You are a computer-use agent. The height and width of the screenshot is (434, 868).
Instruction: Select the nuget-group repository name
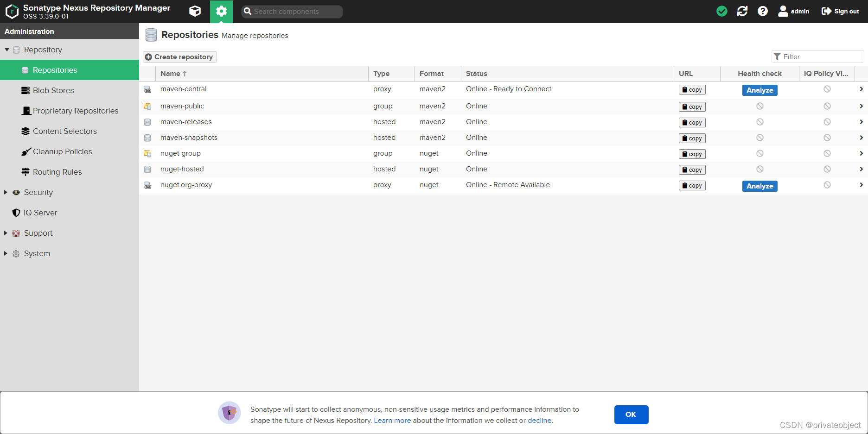point(180,153)
